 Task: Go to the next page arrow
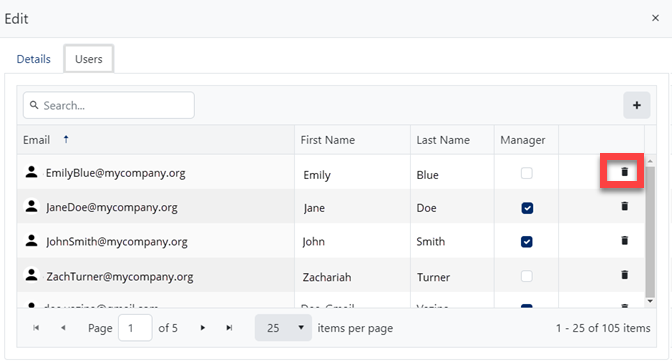(203, 328)
